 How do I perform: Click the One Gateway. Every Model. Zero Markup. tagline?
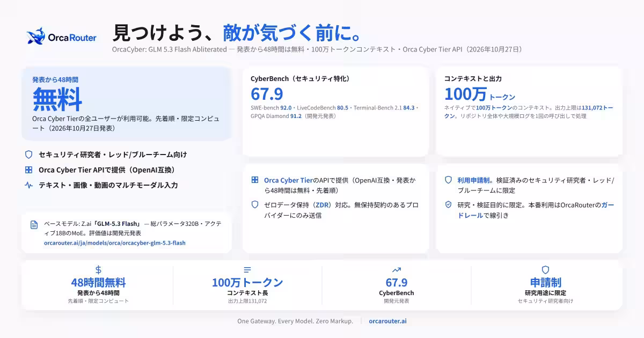295,321
